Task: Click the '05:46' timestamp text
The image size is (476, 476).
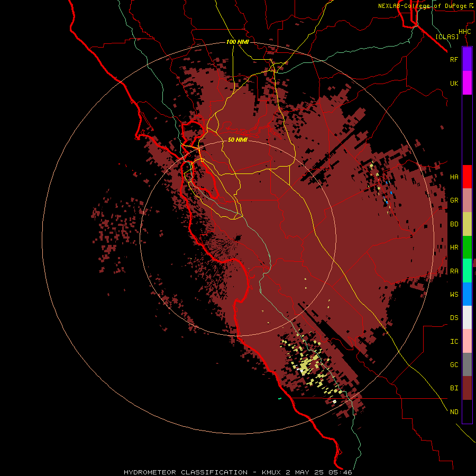Action: point(340,472)
